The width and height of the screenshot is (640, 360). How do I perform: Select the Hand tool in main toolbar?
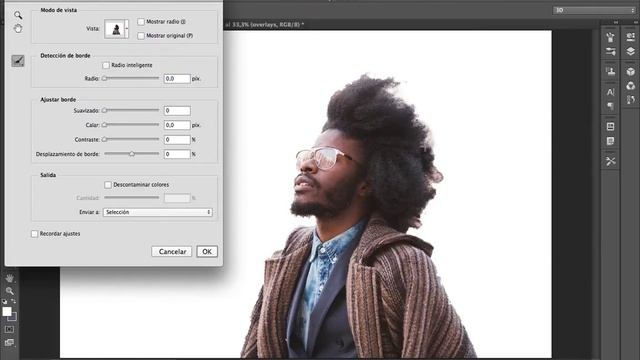click(x=9, y=278)
